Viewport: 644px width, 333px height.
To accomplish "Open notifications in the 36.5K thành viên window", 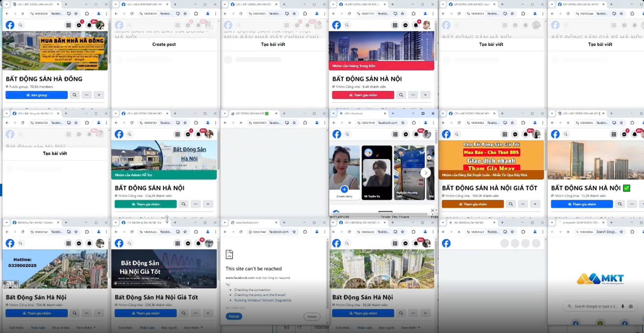I will pyautogui.click(x=416, y=243).
